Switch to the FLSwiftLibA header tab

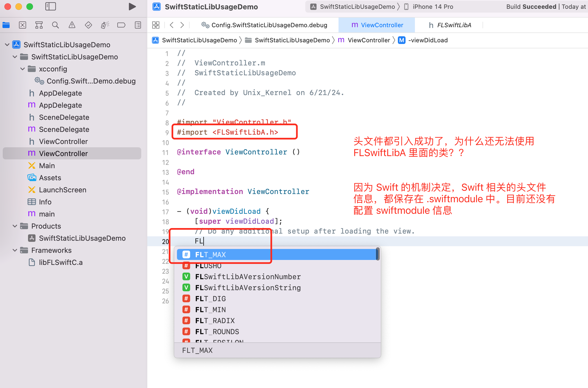[x=450, y=25]
